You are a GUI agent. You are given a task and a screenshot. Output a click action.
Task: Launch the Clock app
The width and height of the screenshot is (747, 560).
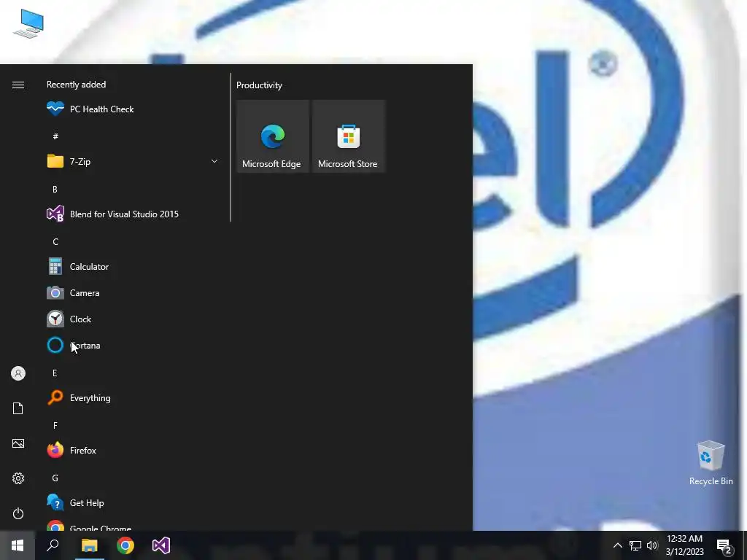click(x=133, y=319)
